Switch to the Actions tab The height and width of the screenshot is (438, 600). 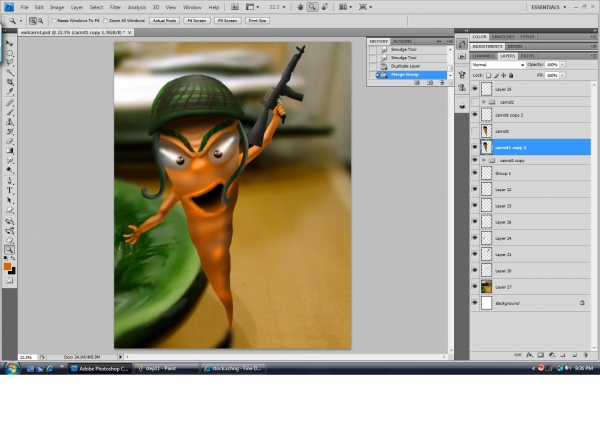[x=402, y=41]
